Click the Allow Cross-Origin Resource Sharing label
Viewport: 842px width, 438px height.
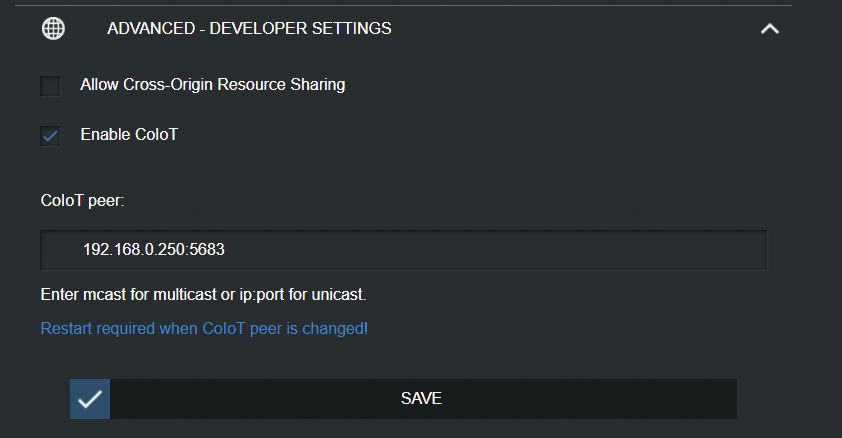coord(212,85)
